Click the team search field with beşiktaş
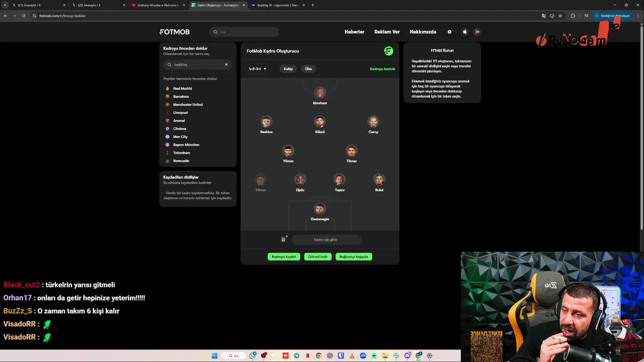Image resolution: width=644 pixels, height=362 pixels. pos(198,64)
